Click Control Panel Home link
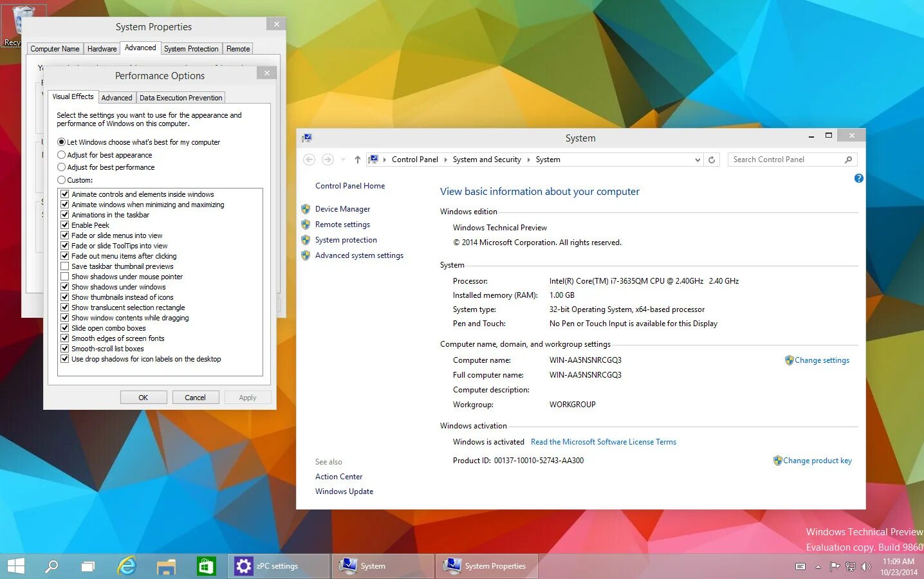 click(x=350, y=186)
